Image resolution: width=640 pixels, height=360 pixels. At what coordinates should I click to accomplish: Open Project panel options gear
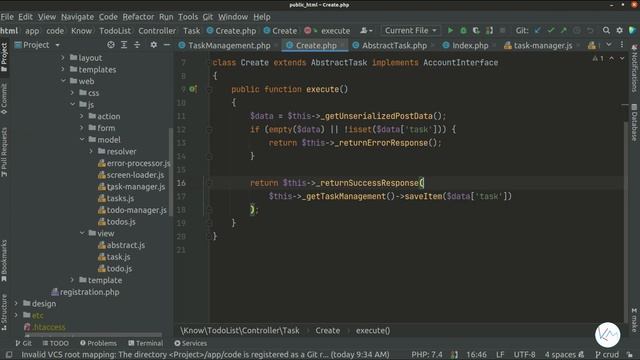click(x=153, y=45)
